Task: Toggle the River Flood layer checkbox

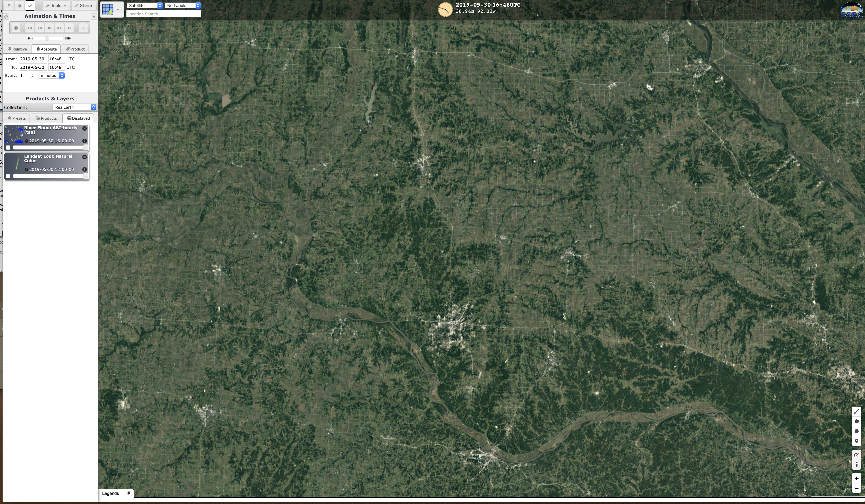Action: click(8, 148)
